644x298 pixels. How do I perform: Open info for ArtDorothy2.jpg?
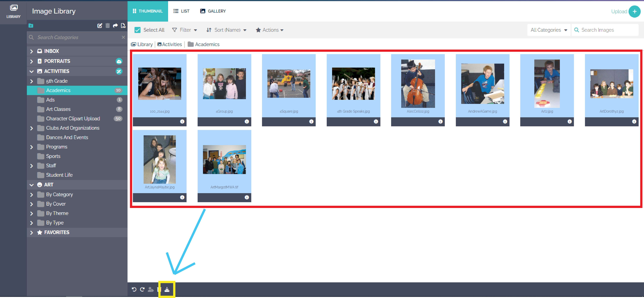(x=634, y=122)
